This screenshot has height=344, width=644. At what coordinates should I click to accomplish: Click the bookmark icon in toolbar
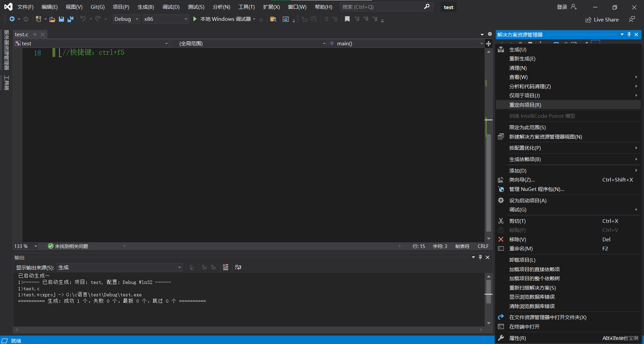pyautogui.click(x=347, y=19)
